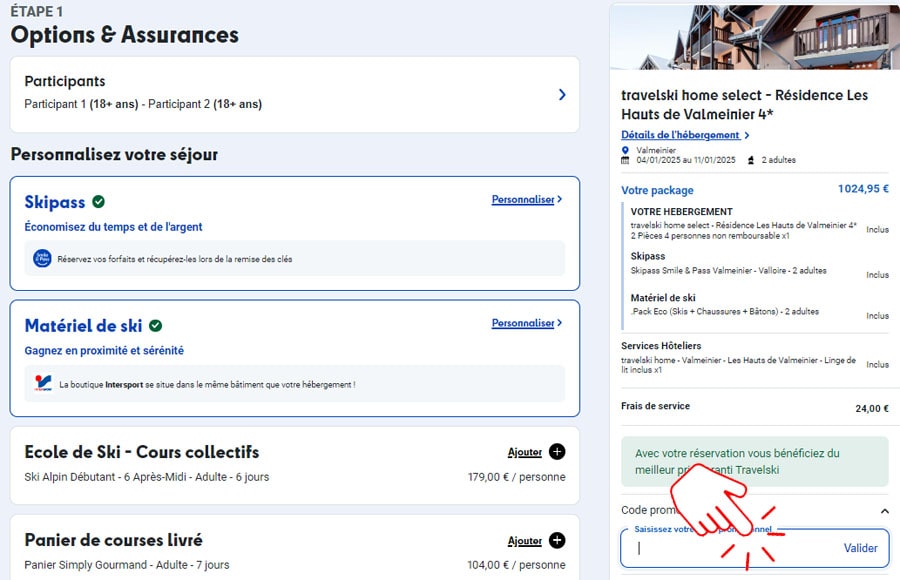Click the calendar icon beside stay dates

[625, 160]
